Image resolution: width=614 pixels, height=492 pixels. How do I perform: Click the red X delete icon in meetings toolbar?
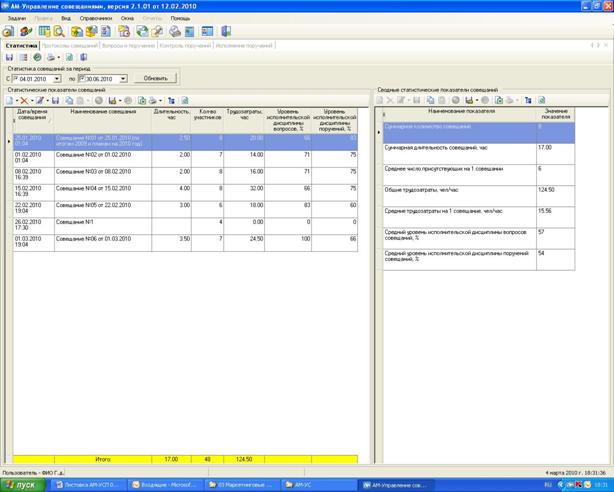[x=22, y=101]
